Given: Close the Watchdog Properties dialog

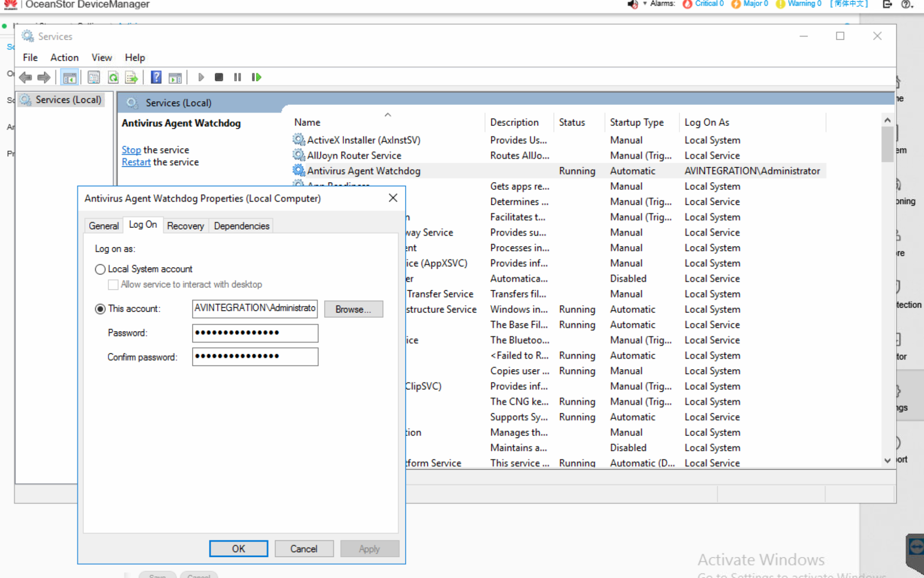Looking at the screenshot, I should coord(393,198).
